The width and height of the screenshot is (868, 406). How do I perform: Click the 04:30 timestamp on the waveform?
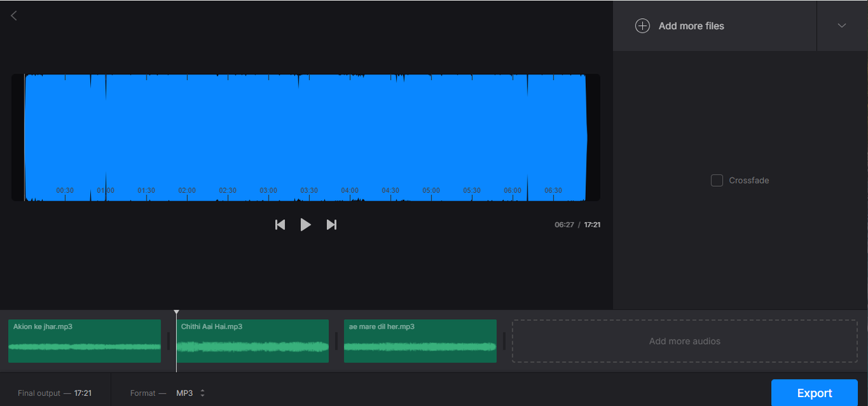(391, 191)
